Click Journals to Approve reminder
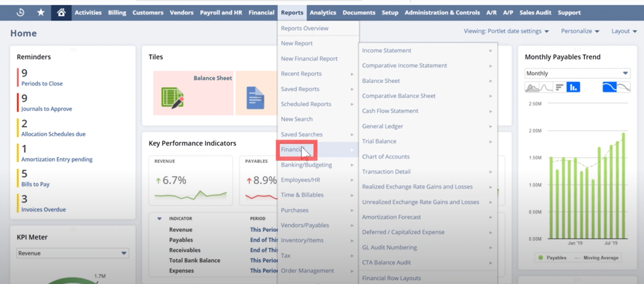The width and height of the screenshot is (644, 284). pyautogui.click(x=47, y=109)
